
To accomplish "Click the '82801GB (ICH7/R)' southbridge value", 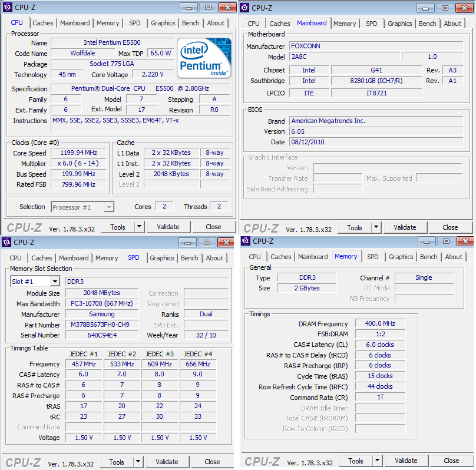I will (376, 81).
